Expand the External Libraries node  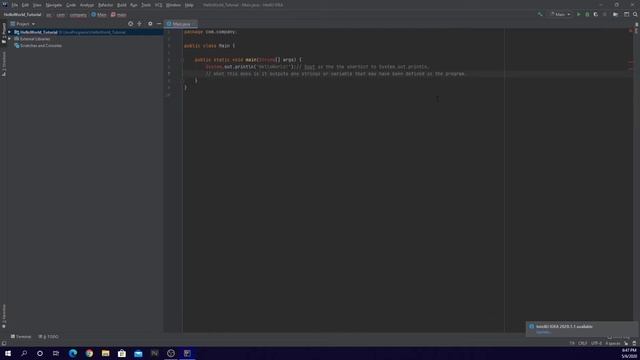(x=10, y=39)
